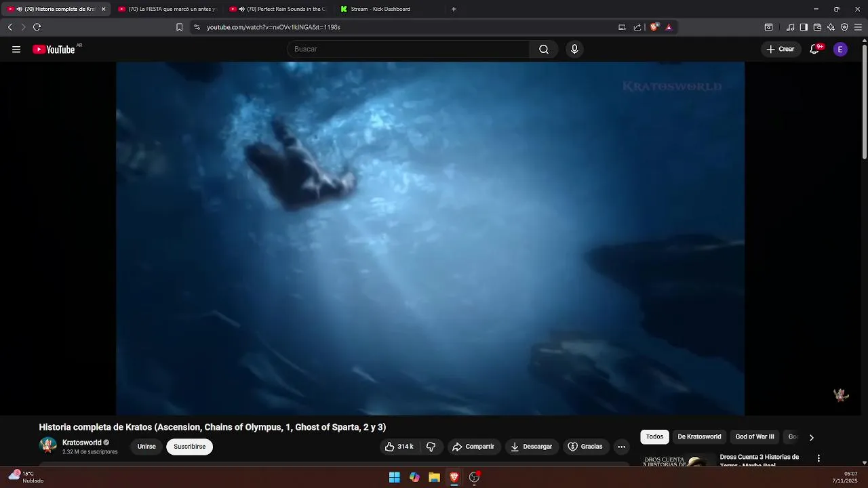Open the weather widget showing 15°C Nublado
This screenshot has height=488, width=868.
(26, 477)
